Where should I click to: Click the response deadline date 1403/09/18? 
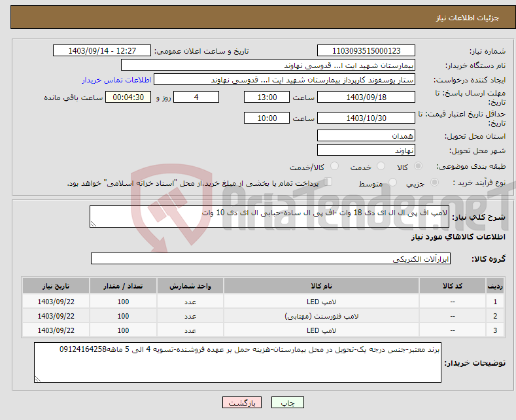click(366, 97)
